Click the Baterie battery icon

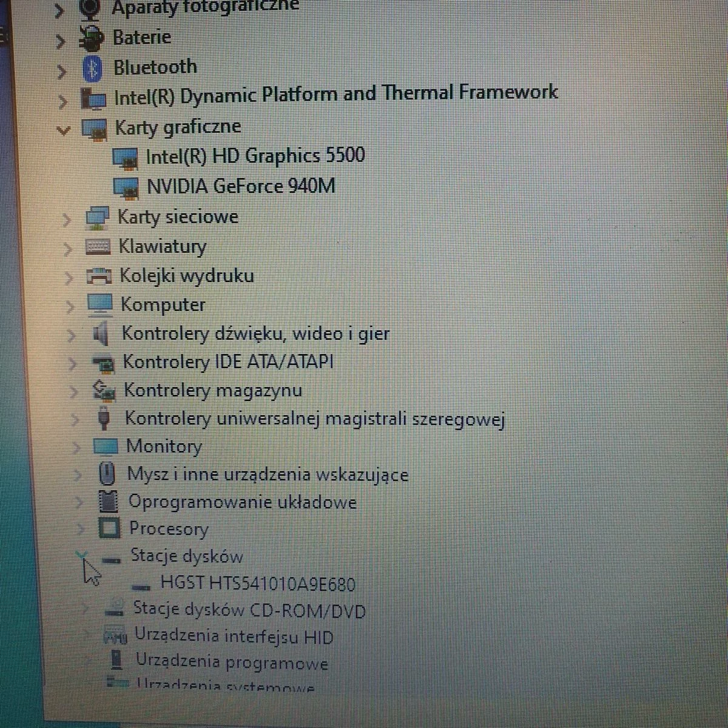[x=92, y=39]
